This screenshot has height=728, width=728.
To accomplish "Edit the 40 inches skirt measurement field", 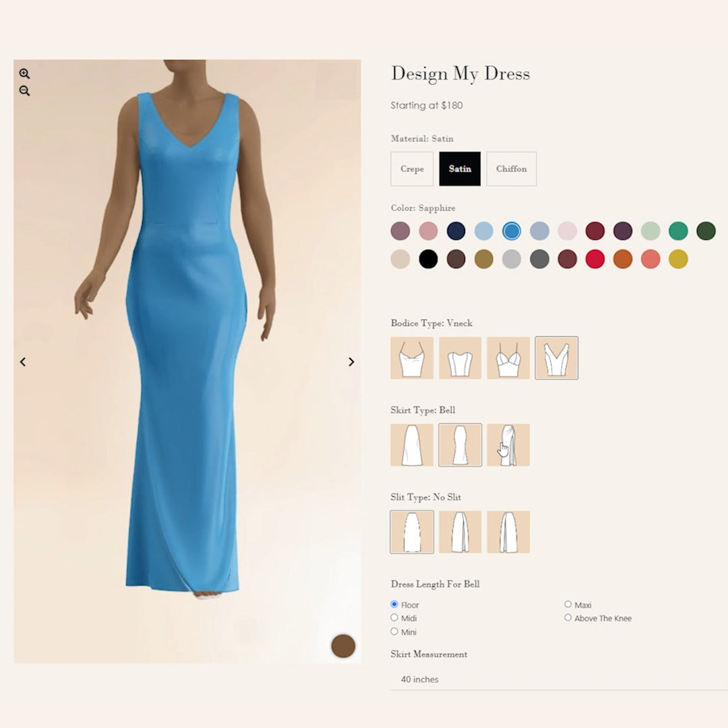I will point(559,679).
